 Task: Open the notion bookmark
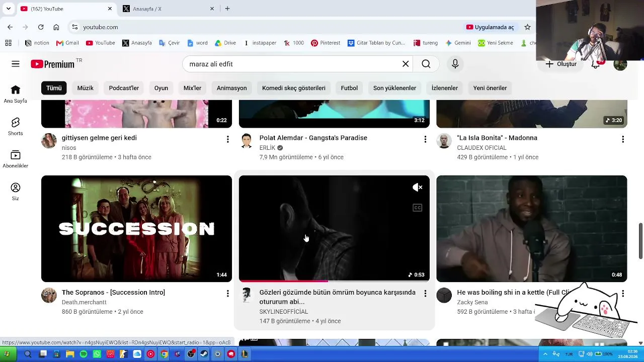(x=37, y=43)
